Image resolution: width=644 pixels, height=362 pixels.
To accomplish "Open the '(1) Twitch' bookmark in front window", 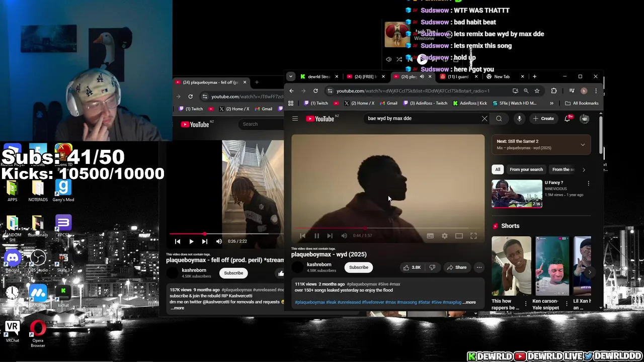I will click(316, 103).
